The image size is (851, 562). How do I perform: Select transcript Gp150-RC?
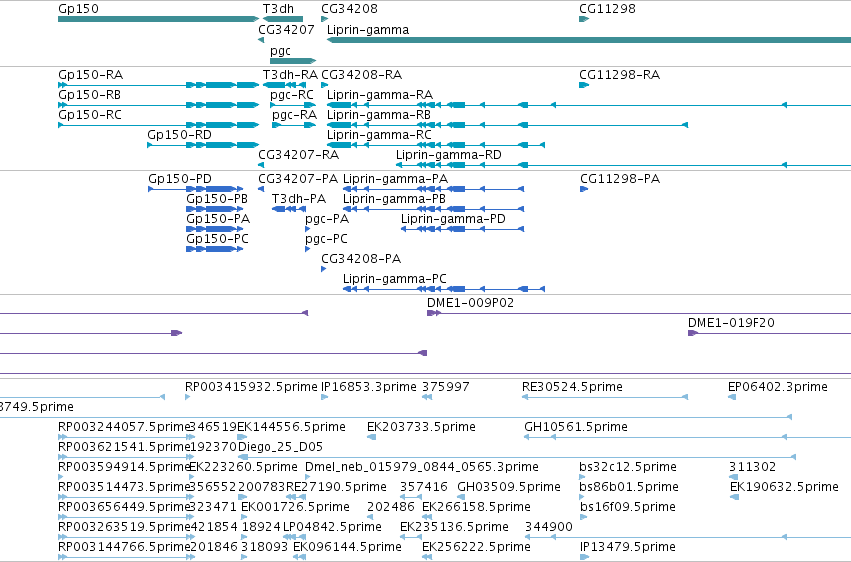[x=158, y=125]
